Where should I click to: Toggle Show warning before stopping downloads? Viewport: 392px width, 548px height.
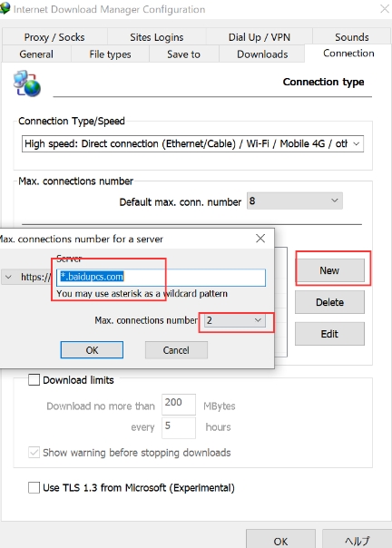tap(34, 452)
